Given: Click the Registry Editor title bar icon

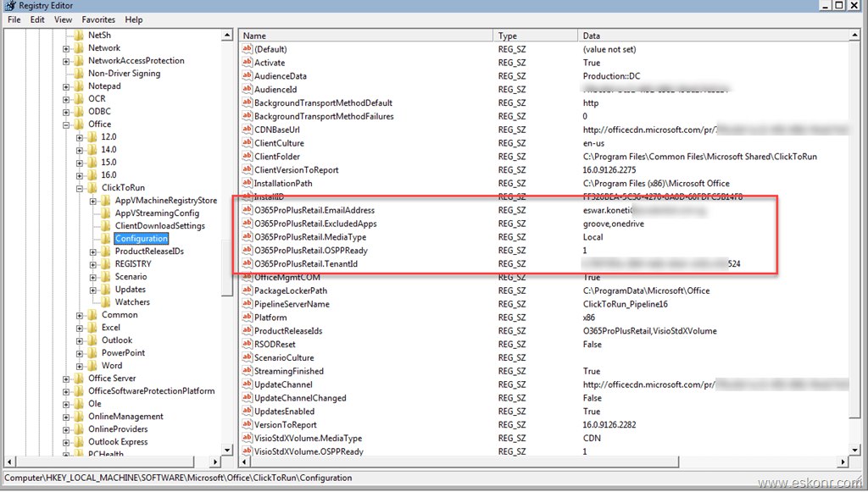Looking at the screenshot, I should click(10, 6).
